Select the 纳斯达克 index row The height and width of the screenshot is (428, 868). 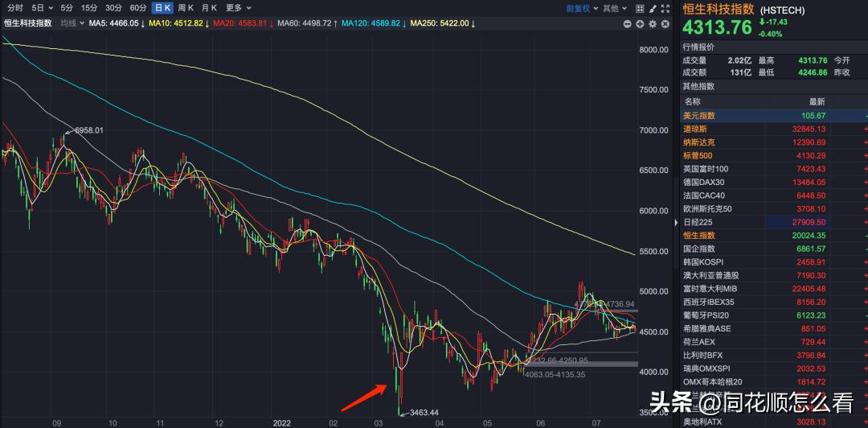point(774,142)
